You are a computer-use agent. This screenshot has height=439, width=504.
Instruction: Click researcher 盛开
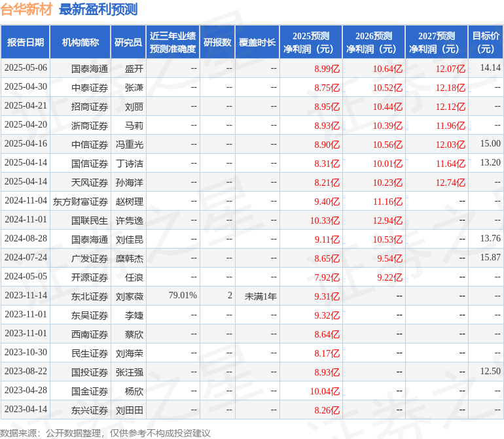[134, 69]
